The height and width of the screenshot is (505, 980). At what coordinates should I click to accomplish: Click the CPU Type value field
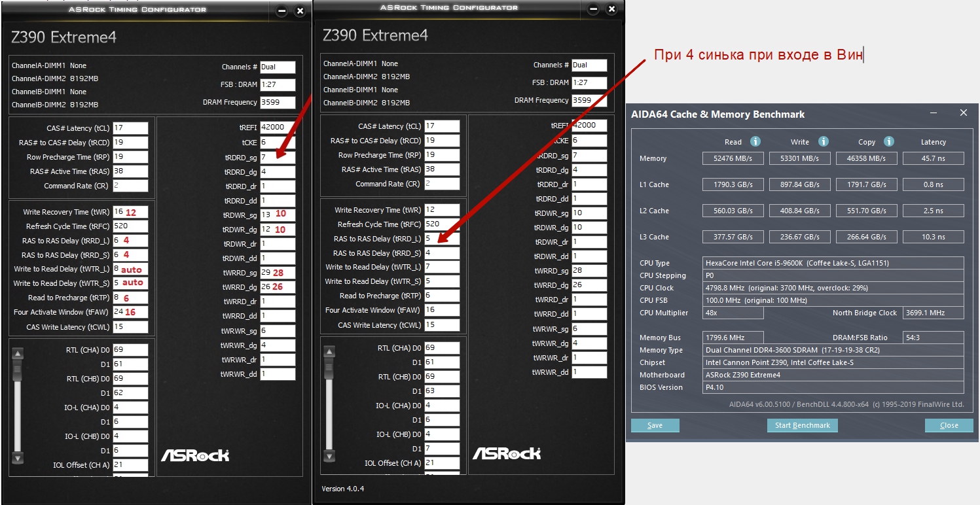click(833, 263)
